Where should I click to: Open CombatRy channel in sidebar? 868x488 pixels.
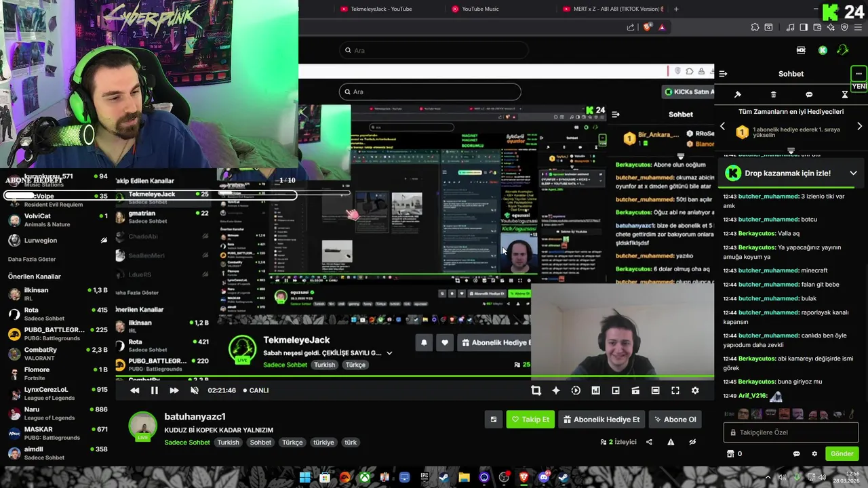coord(58,354)
